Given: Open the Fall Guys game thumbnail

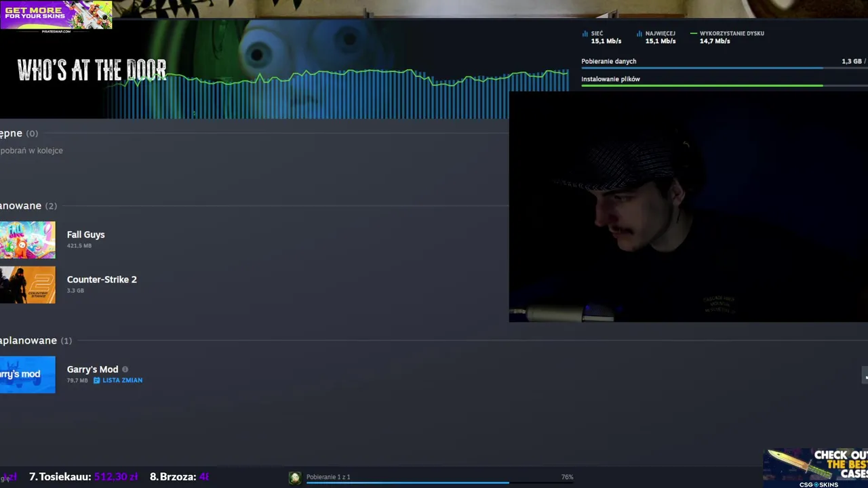Looking at the screenshot, I should click(27, 240).
